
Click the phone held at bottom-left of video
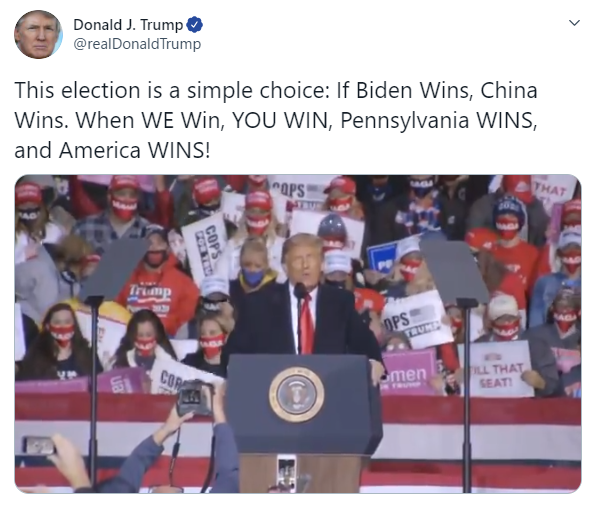[x=38, y=445]
